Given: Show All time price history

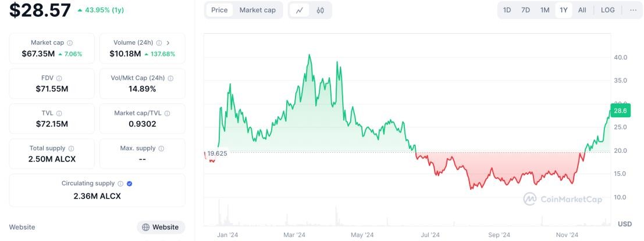Looking at the screenshot, I should (x=582, y=10).
